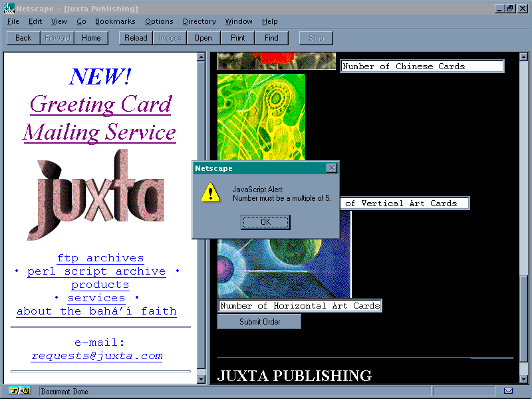Click the mail envelope icon in status bar
Viewport: 532px width, 399px height.
pos(508,391)
